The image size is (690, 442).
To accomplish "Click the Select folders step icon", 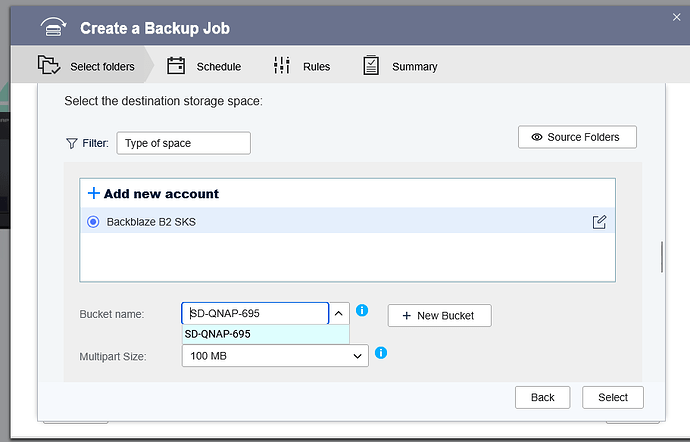I will 49,66.
